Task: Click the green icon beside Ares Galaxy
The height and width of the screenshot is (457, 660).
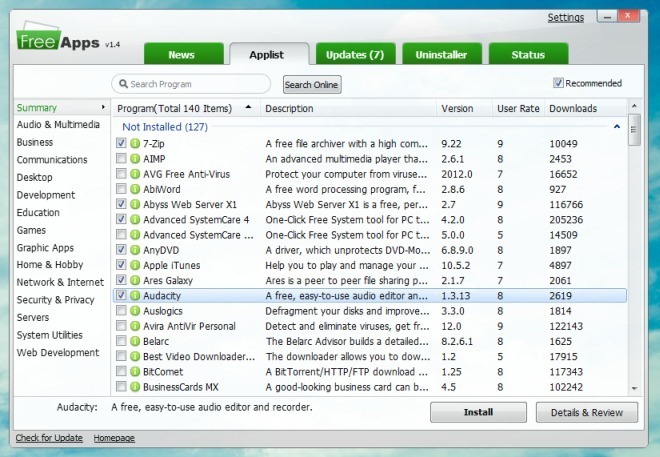Action: [135, 280]
